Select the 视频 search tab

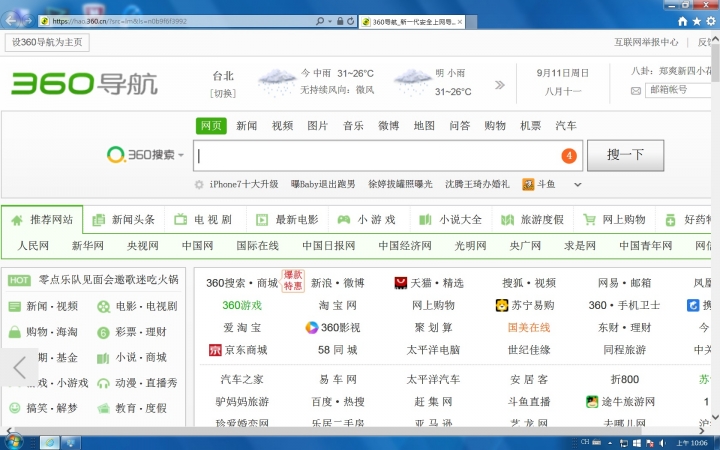pos(282,126)
